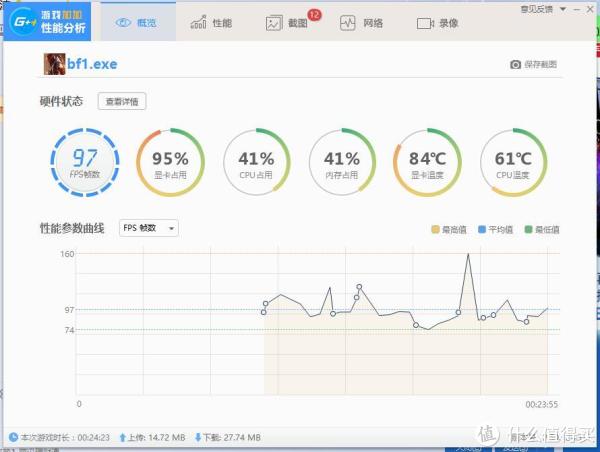This screenshot has width=600, height=452.
Task: Click the red 12 notification badge
Action: 314,15
